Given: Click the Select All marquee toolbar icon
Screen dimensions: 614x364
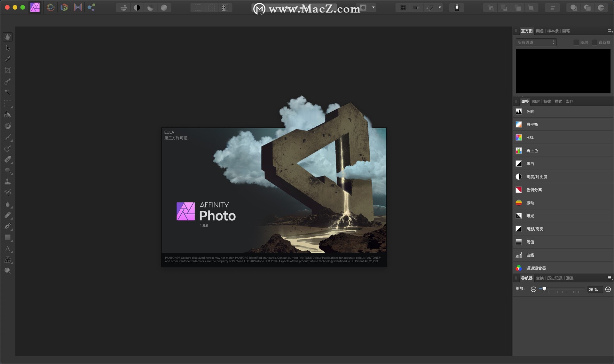Looking at the screenshot, I should coord(198,8).
